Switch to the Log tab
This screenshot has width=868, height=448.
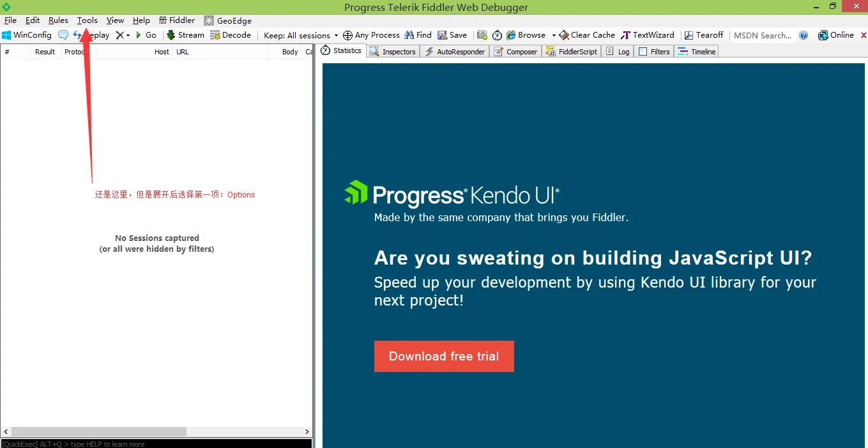(x=618, y=52)
